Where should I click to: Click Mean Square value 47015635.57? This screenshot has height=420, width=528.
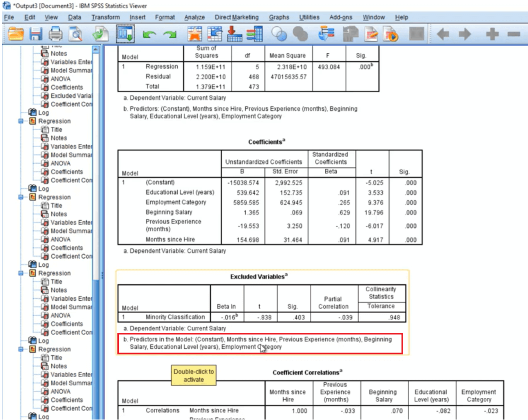pos(289,77)
